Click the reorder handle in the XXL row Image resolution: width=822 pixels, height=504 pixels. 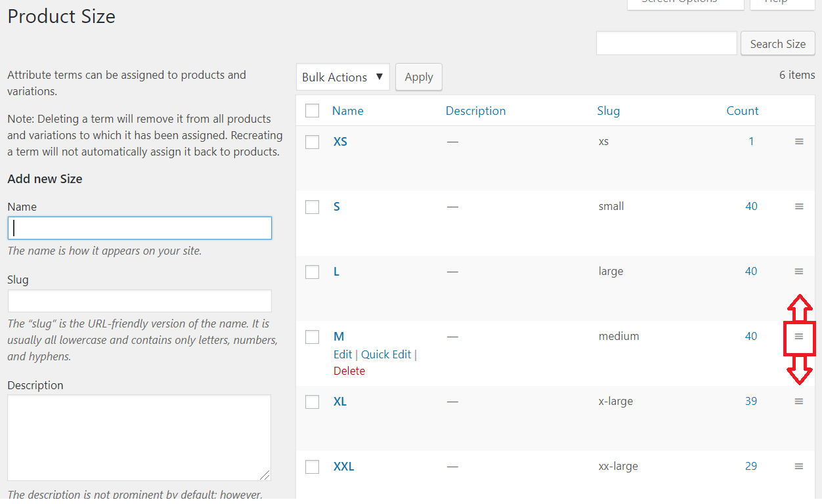click(x=799, y=467)
